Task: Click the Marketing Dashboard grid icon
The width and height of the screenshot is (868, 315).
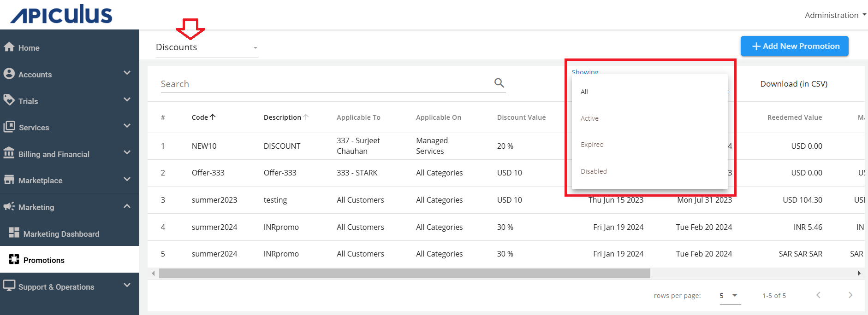Action: tap(14, 233)
